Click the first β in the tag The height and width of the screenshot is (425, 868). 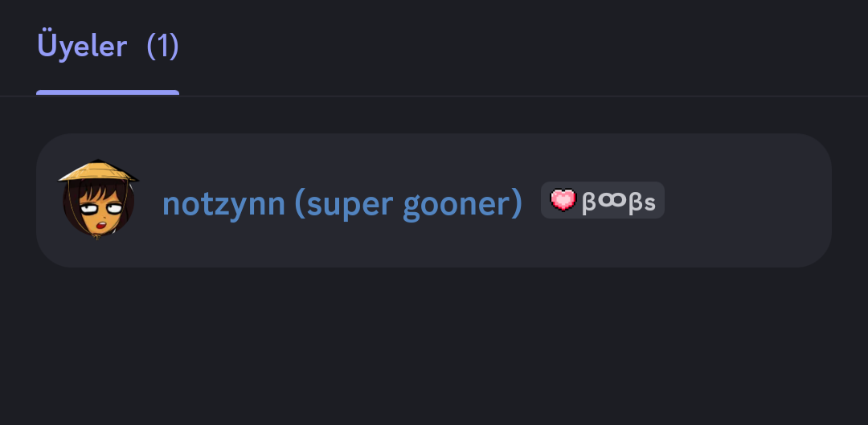tap(589, 201)
